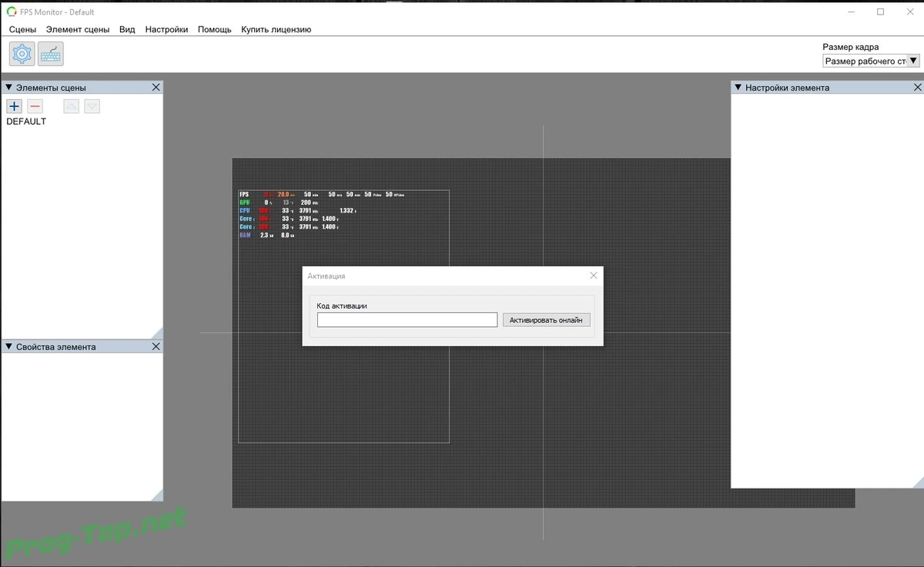The image size is (924, 567).
Task: Add a scene element with plus icon
Action: (14, 106)
